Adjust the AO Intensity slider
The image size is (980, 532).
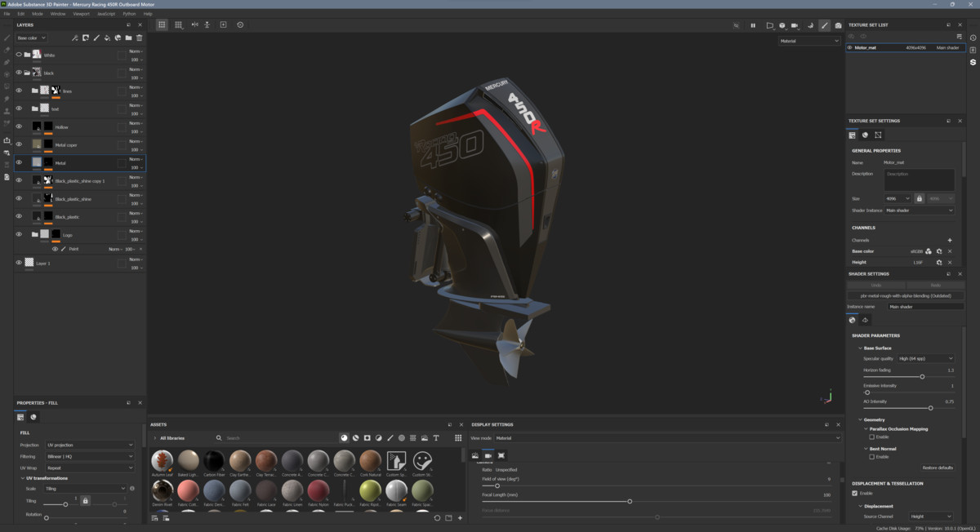[908, 407]
